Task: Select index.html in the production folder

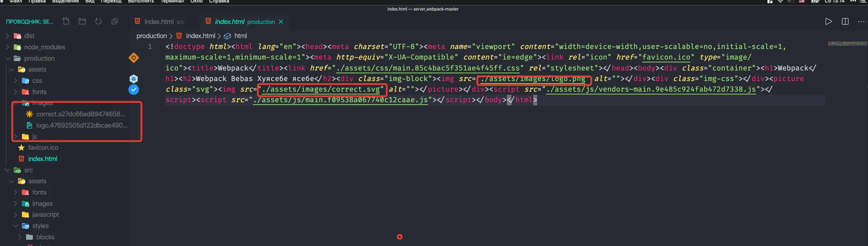Action: [43, 159]
